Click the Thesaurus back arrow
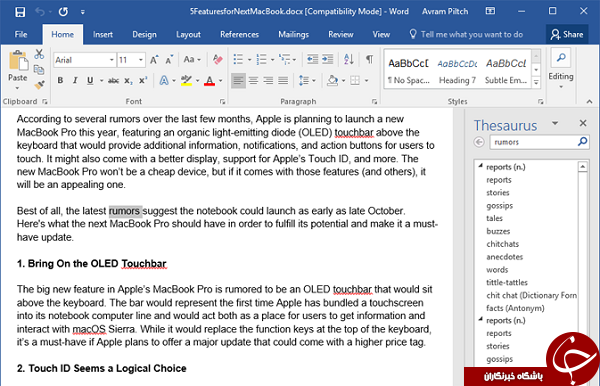Screen dimensions: 600x386 pyautogui.click(x=479, y=142)
